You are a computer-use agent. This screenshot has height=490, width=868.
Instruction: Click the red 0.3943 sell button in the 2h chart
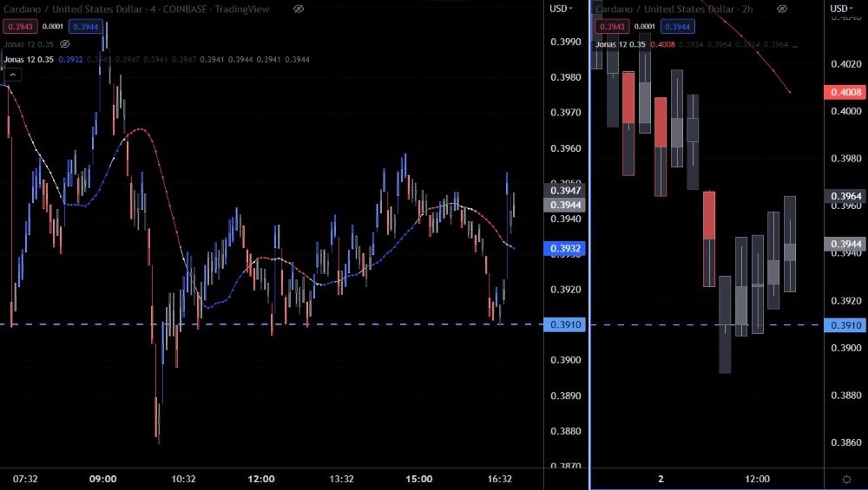(612, 27)
